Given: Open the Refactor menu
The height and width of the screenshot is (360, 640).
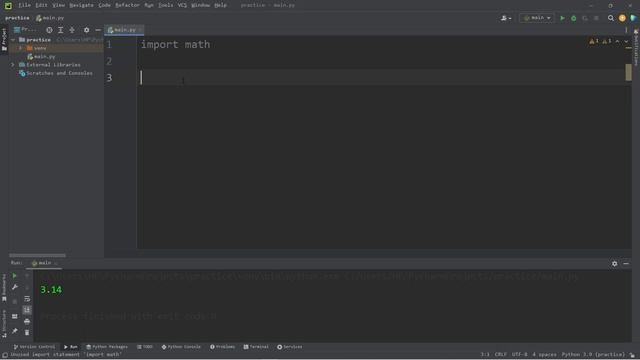Looking at the screenshot, I should click(127, 5).
